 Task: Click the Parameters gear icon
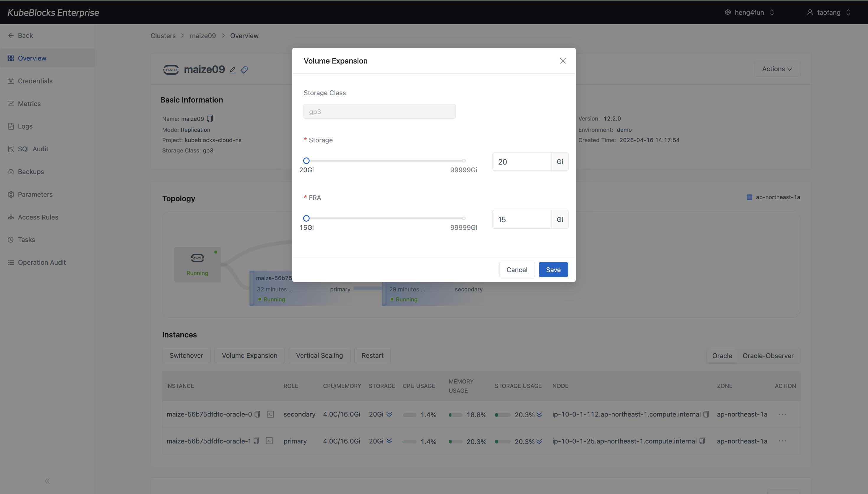pos(11,194)
